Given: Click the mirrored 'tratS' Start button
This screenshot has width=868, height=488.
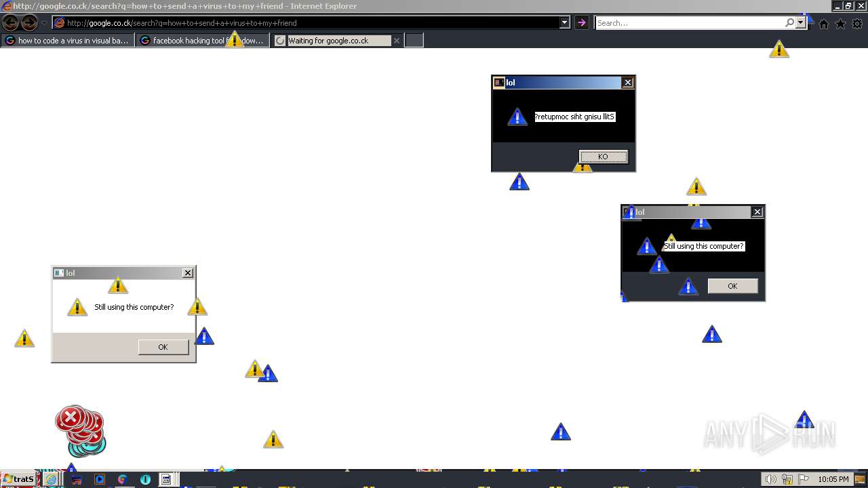Looking at the screenshot, I should pyautogui.click(x=18, y=479).
